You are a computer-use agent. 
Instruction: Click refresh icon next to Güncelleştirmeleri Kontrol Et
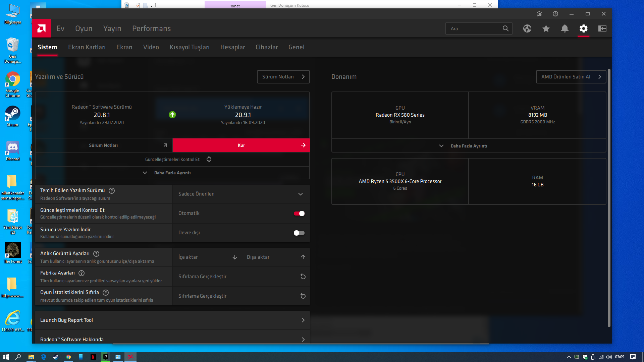(209, 159)
